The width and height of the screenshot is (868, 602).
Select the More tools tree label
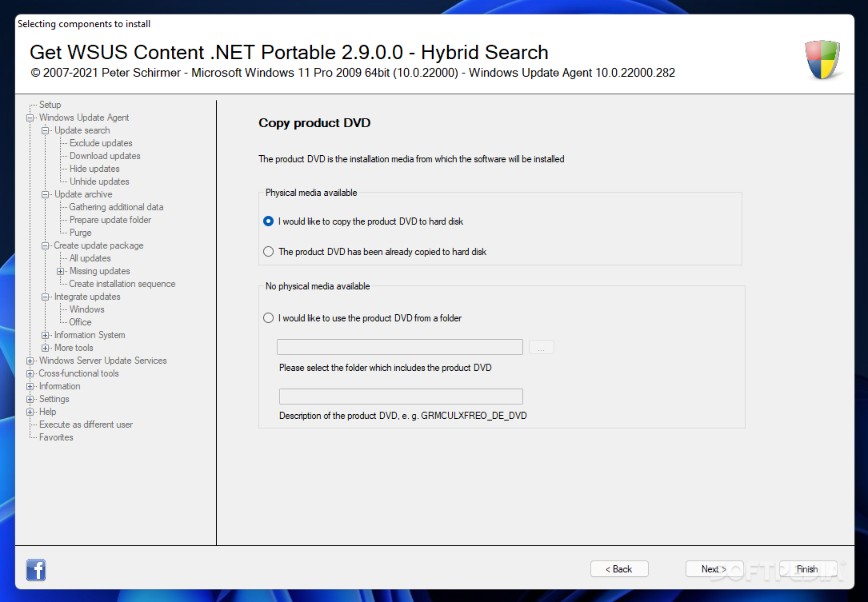(74, 348)
